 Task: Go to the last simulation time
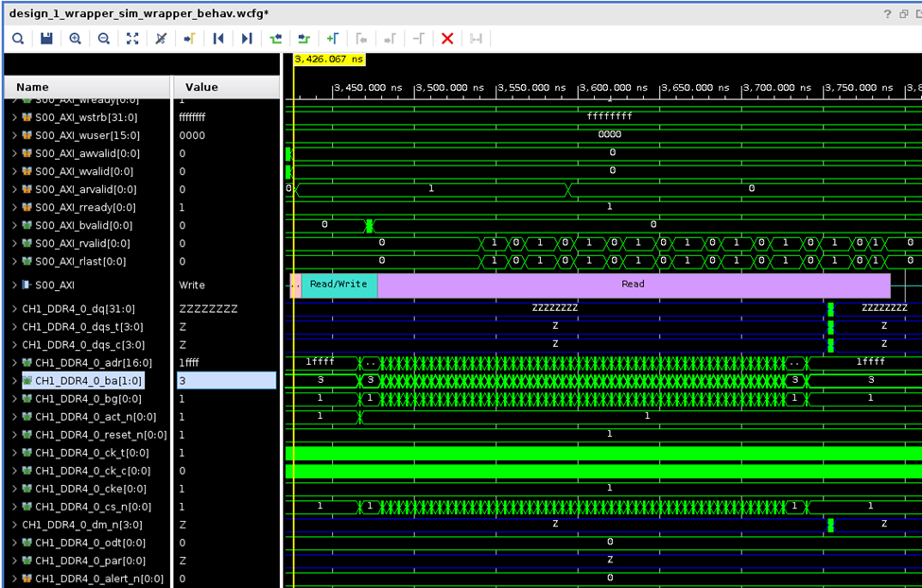(247, 39)
